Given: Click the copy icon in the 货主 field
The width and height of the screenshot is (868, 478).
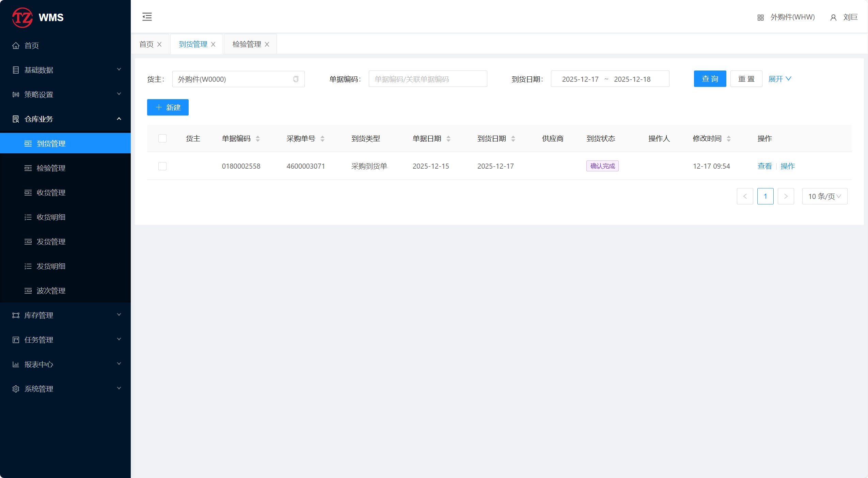Looking at the screenshot, I should click(296, 79).
